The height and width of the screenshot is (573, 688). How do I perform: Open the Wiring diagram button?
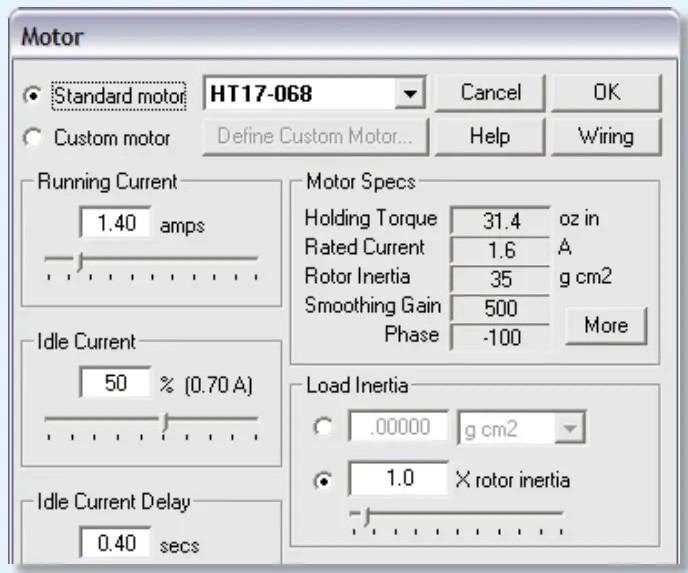click(606, 136)
